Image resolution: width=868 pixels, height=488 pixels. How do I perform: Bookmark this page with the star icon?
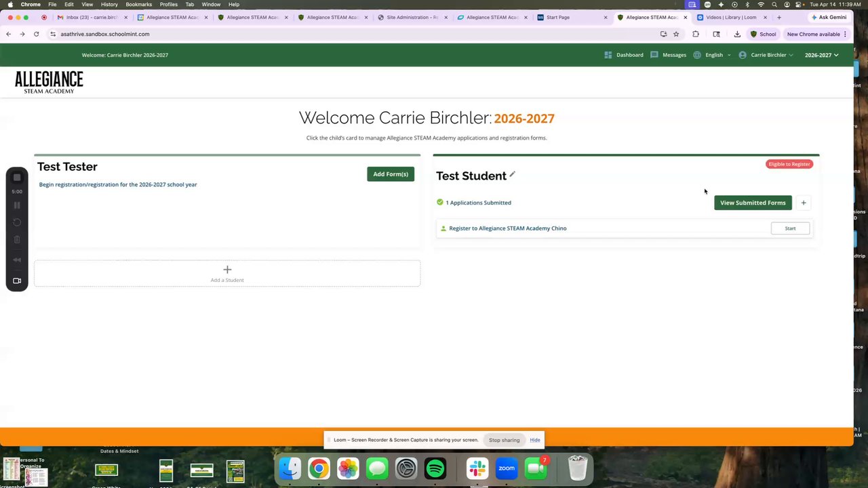(676, 34)
